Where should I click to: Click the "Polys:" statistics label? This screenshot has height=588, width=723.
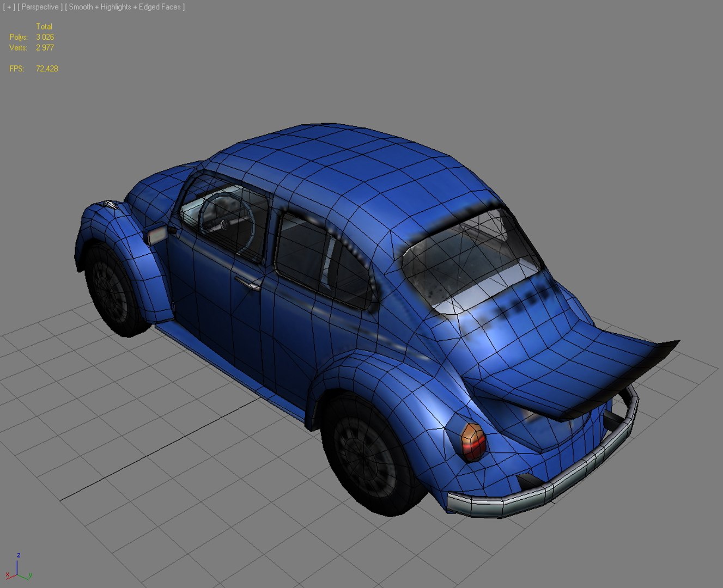[x=19, y=37]
